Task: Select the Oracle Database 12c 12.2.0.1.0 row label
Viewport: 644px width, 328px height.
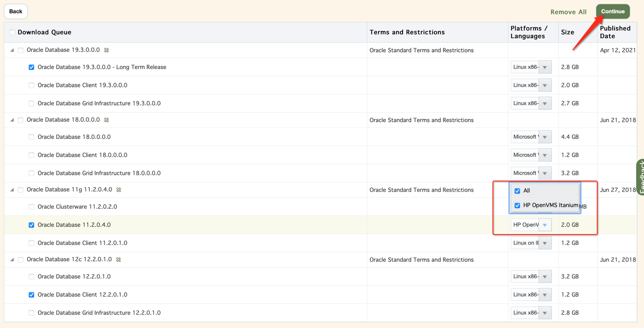Action: [69, 260]
